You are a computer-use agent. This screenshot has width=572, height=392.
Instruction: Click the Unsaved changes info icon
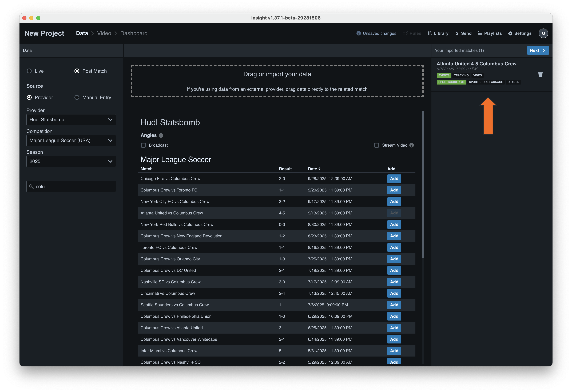click(359, 33)
